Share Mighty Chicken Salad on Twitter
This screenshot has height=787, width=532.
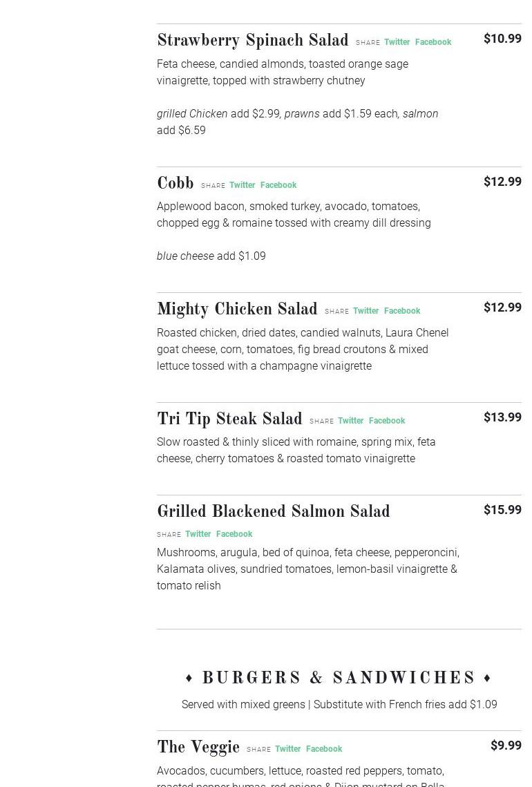tap(365, 311)
